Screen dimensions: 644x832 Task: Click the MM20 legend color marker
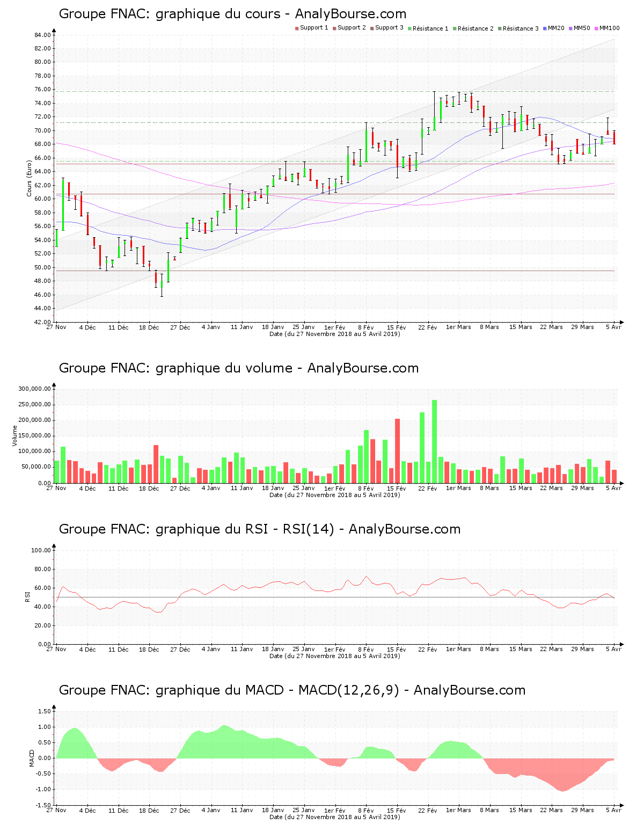click(x=545, y=28)
